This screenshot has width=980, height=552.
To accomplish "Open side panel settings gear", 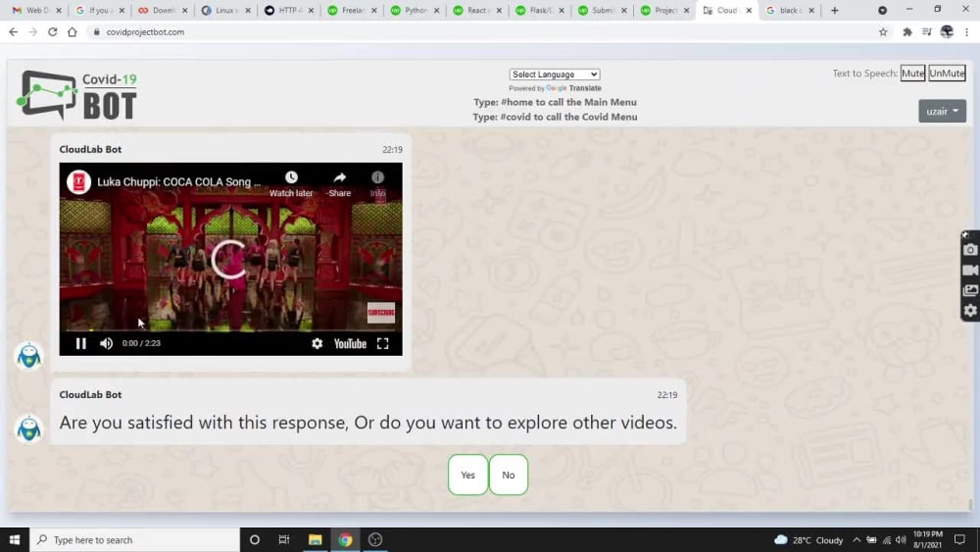I will [970, 311].
